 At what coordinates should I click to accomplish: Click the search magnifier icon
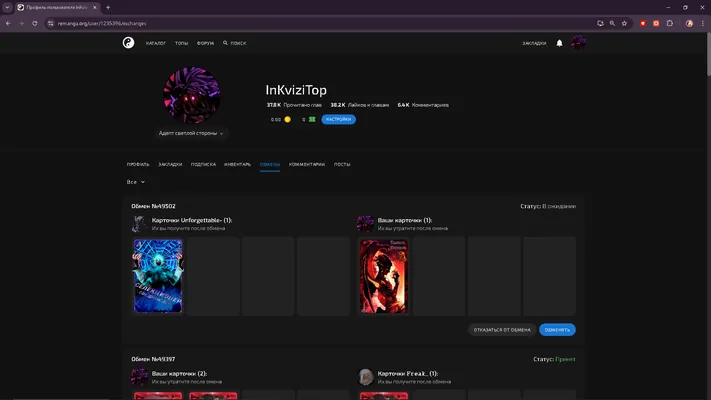(x=225, y=43)
